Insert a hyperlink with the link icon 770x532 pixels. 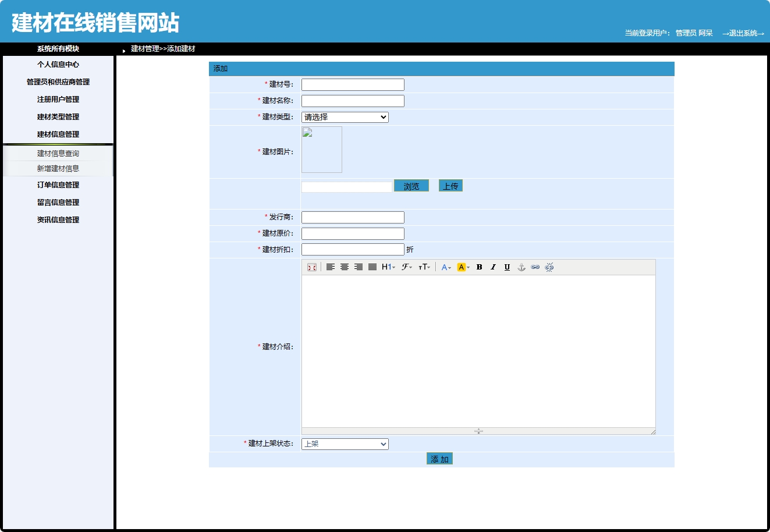click(535, 267)
